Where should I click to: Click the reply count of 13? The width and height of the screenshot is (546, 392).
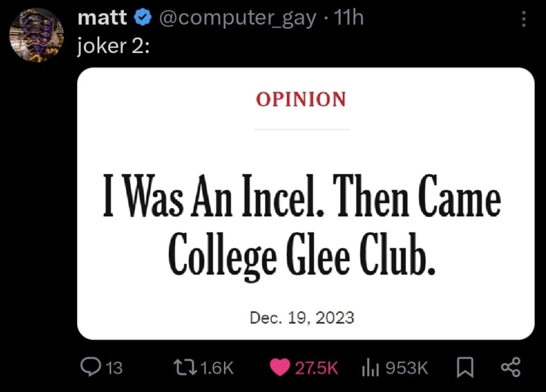click(x=114, y=368)
